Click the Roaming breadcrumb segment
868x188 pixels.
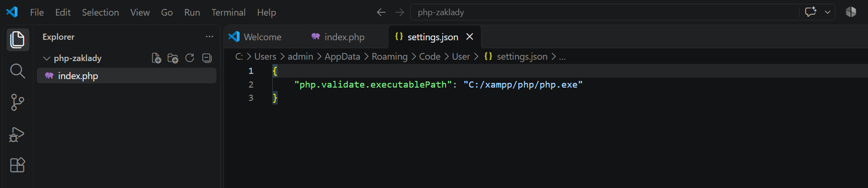pyautogui.click(x=389, y=56)
